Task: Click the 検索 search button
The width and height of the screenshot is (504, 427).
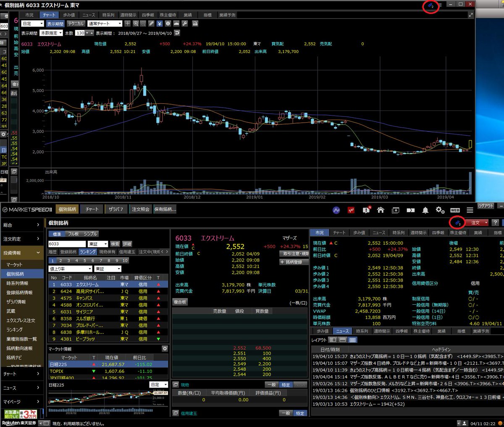Action: pos(115,244)
